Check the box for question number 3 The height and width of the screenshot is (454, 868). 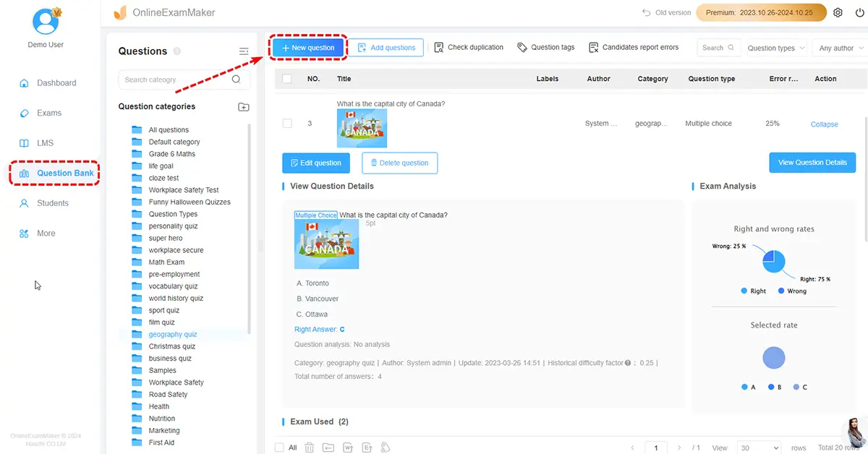click(x=287, y=124)
